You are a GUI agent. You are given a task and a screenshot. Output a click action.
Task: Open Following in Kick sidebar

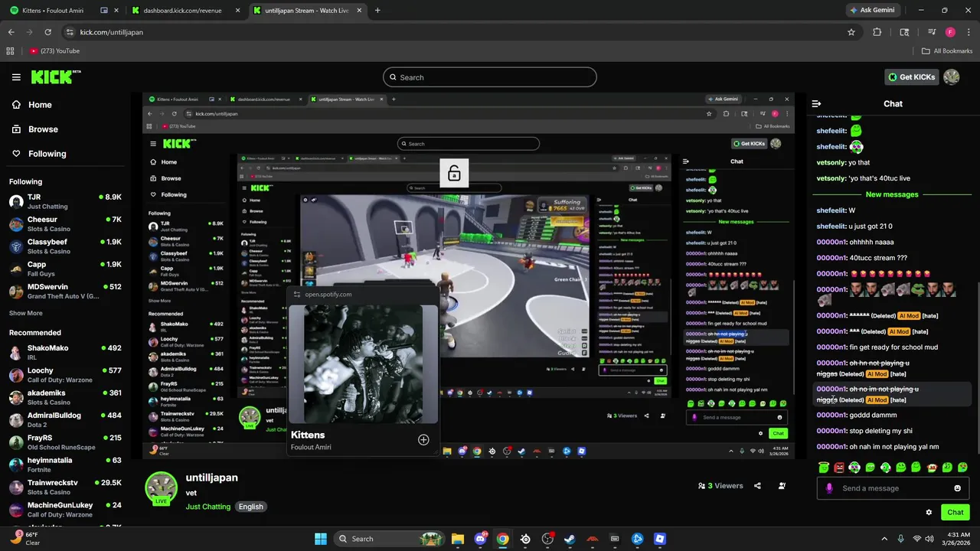tap(39, 154)
